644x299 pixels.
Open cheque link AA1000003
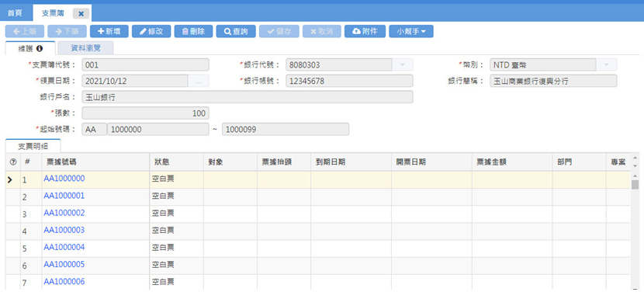click(x=64, y=230)
